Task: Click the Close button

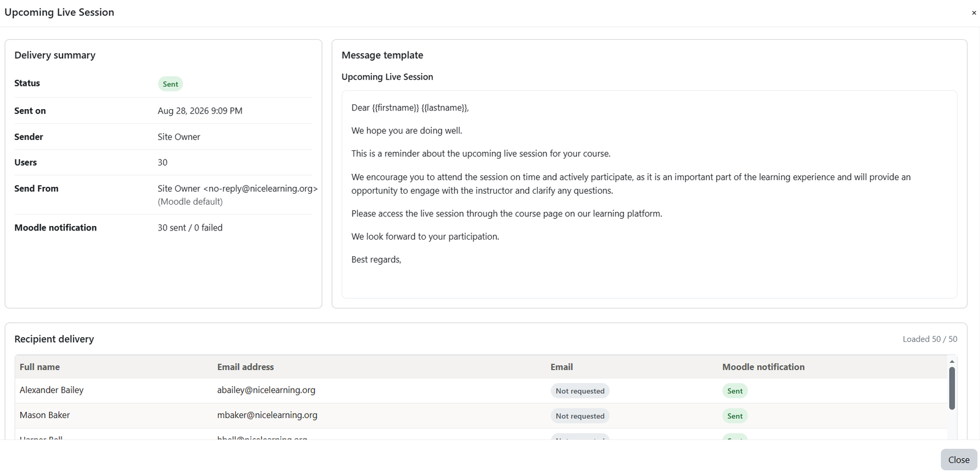Action: point(959,460)
